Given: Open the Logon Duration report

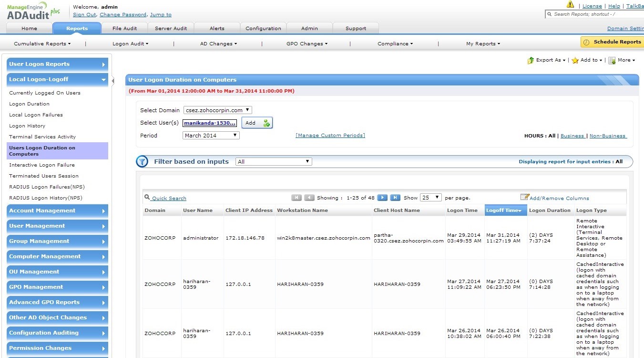Looking at the screenshot, I should pyautogui.click(x=29, y=104).
